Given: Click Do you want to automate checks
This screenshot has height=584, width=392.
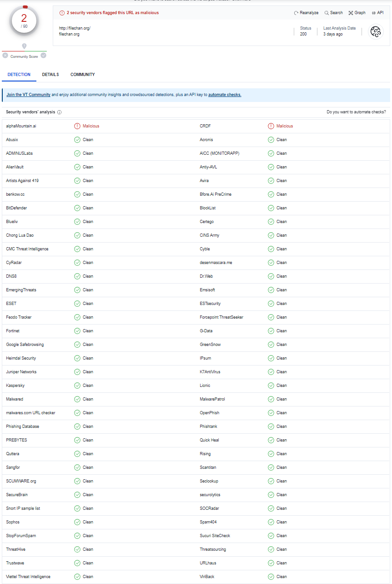Looking at the screenshot, I should [x=356, y=112].
